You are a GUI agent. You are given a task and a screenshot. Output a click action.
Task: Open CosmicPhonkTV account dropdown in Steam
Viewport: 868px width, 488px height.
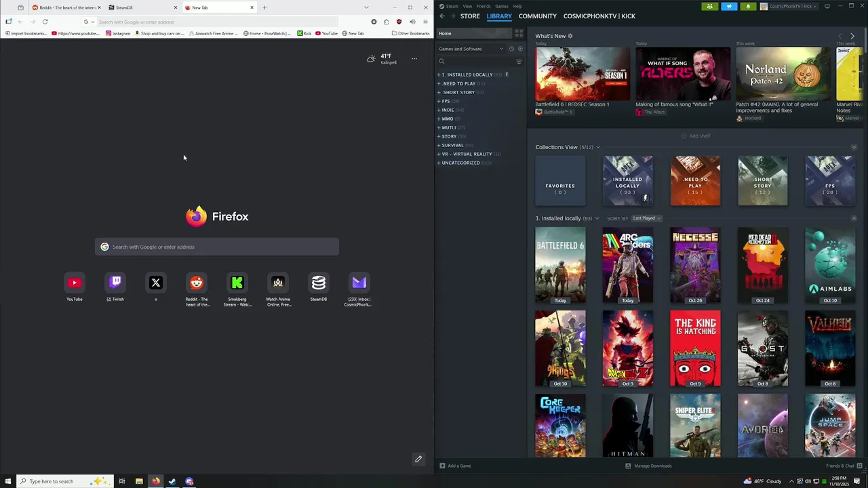pos(790,6)
